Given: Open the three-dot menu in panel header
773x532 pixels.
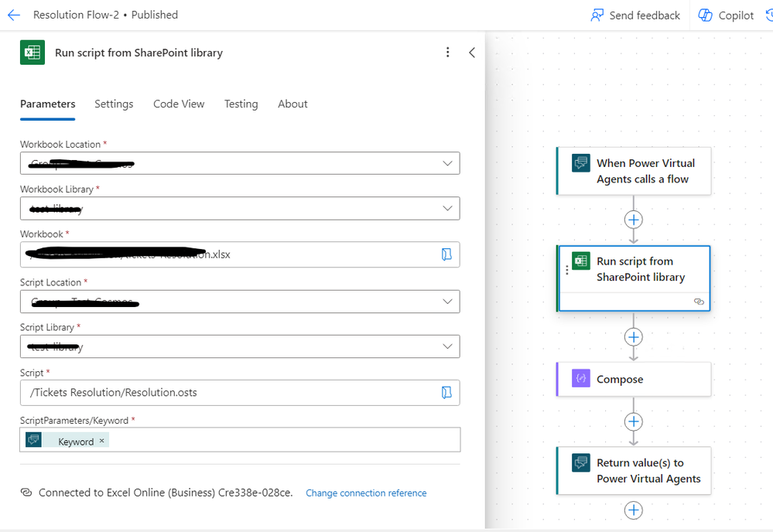Looking at the screenshot, I should [x=447, y=53].
